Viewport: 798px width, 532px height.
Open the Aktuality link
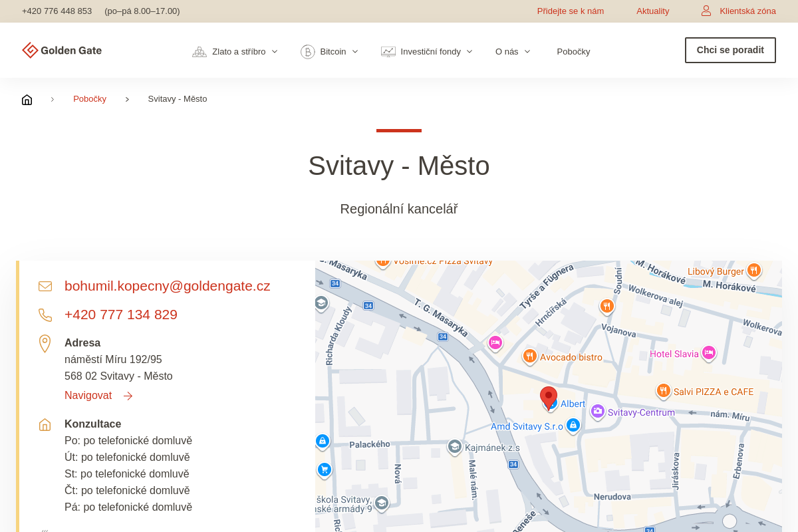[653, 11]
